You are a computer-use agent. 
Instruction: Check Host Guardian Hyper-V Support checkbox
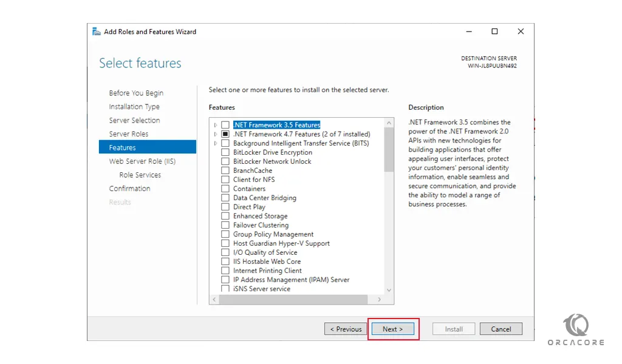click(225, 243)
